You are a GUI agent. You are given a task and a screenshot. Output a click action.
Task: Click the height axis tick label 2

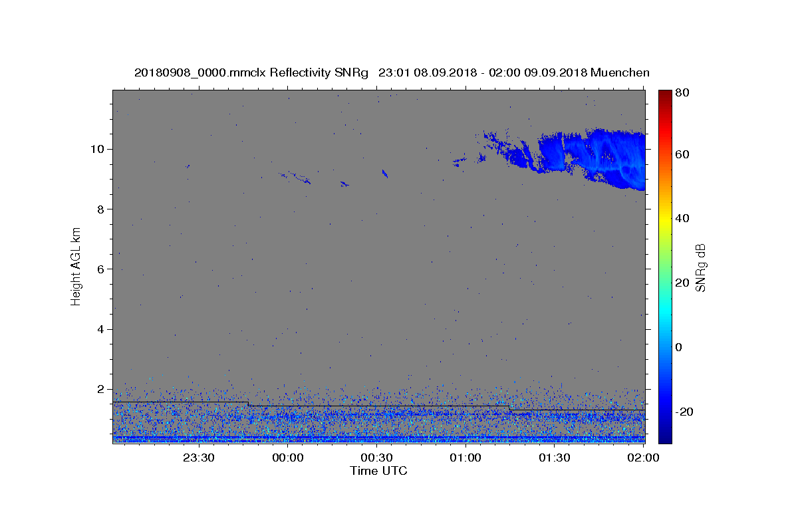(101, 389)
